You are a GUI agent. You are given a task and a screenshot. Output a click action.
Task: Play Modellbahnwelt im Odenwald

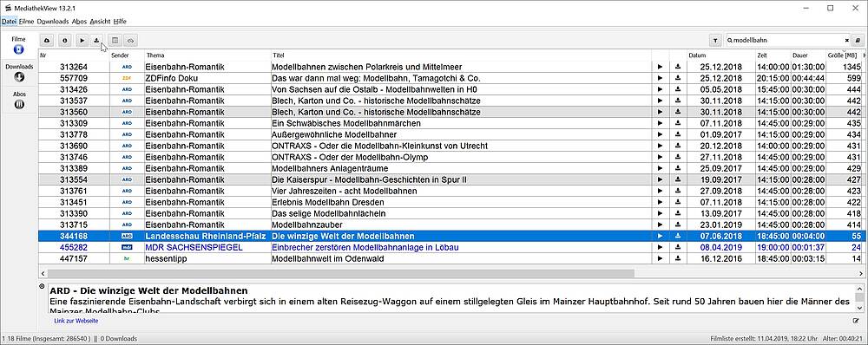point(660,258)
